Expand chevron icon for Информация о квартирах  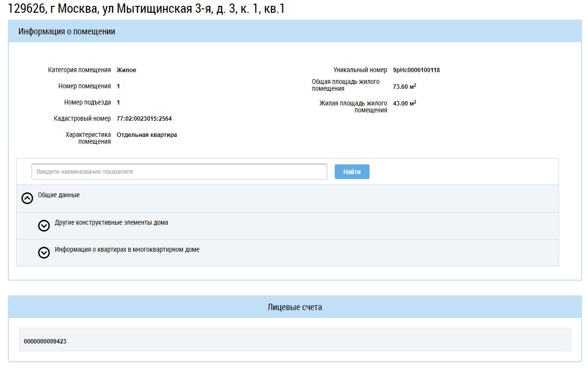(x=44, y=253)
